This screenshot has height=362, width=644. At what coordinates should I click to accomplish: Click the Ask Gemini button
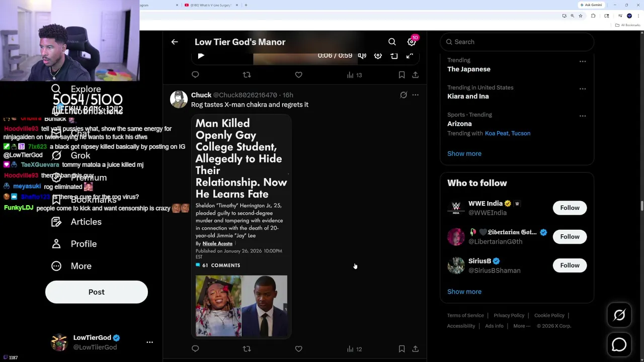[x=591, y=5]
